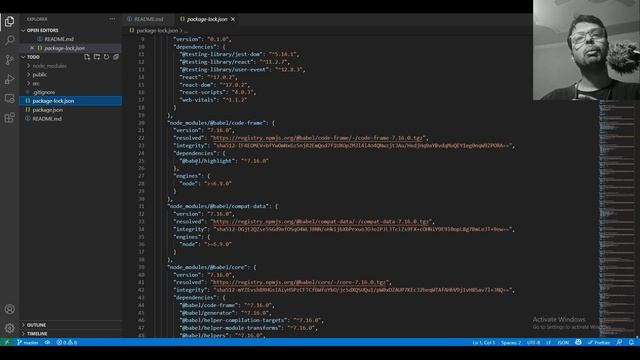
Task: Open the Remote Explorer view icon
Action: pyautogui.click(x=9, y=98)
